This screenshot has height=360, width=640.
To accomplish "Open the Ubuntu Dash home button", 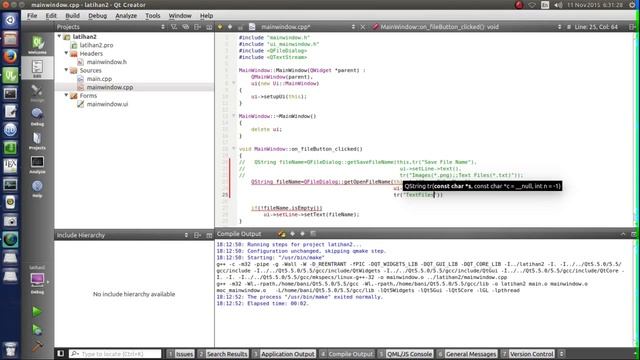I will [x=10, y=20].
